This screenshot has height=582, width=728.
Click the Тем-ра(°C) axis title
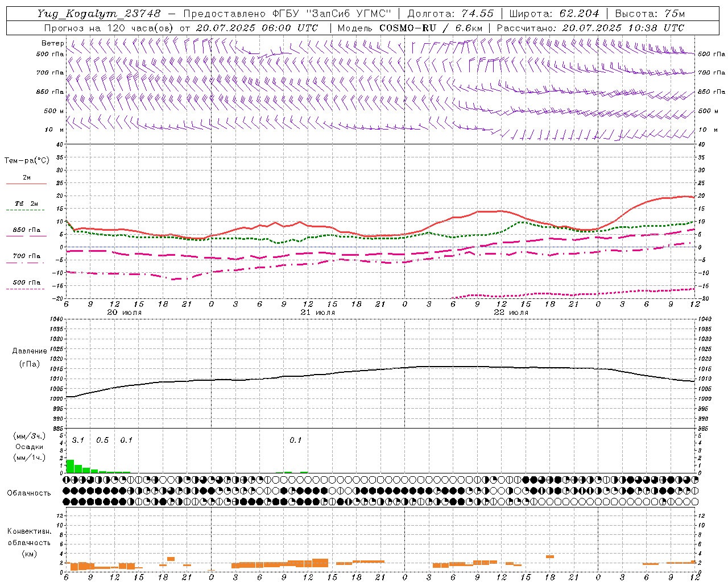tap(27, 161)
